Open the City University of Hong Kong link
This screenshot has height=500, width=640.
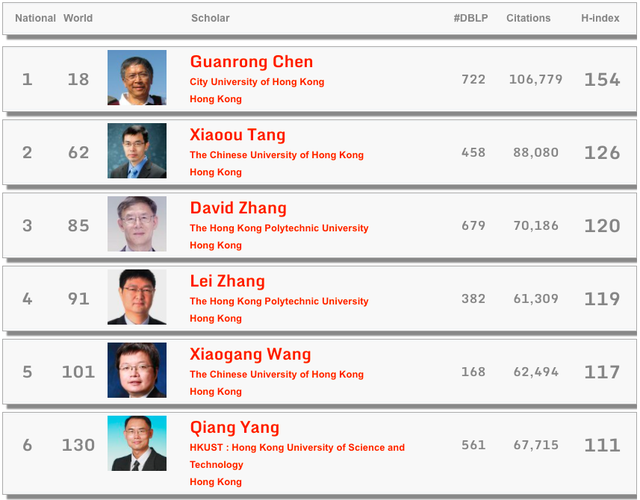tap(257, 82)
